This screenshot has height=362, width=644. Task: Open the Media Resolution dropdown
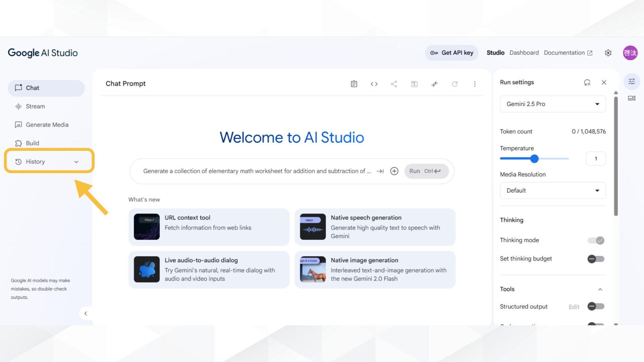coord(552,190)
